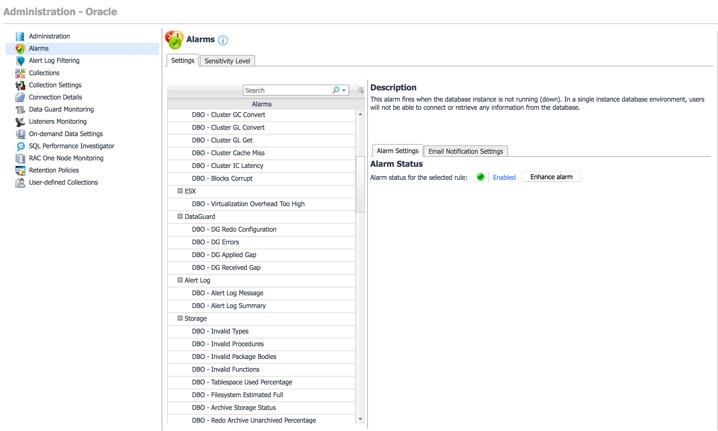
Task: Click the Data Guard Monitoring icon
Action: 20,109
